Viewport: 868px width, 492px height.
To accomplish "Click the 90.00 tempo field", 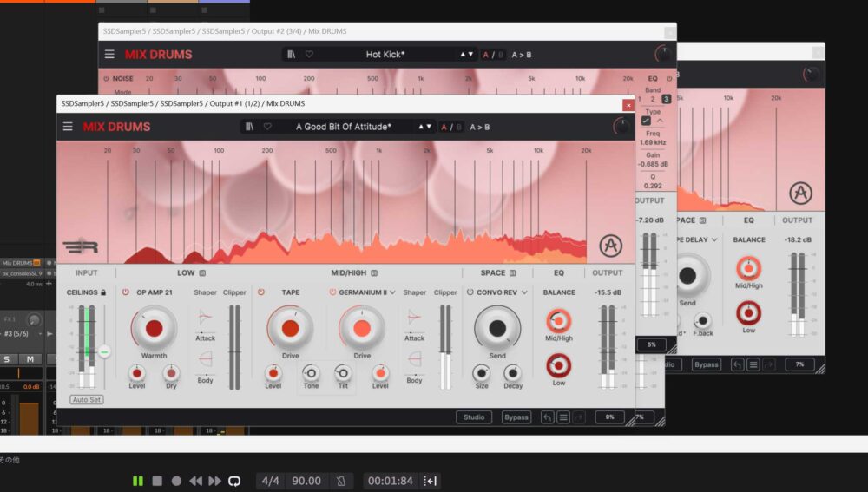I will click(x=306, y=481).
